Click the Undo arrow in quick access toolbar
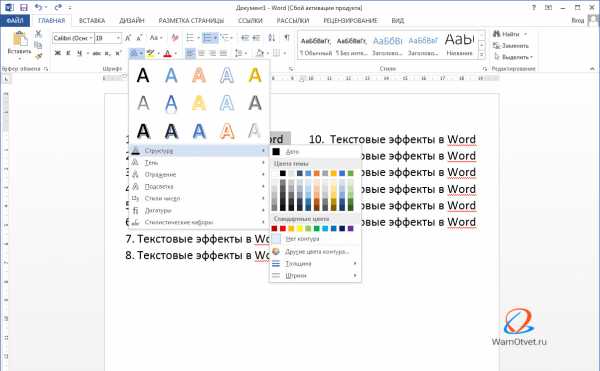This screenshot has height=371, width=600. (x=38, y=7)
